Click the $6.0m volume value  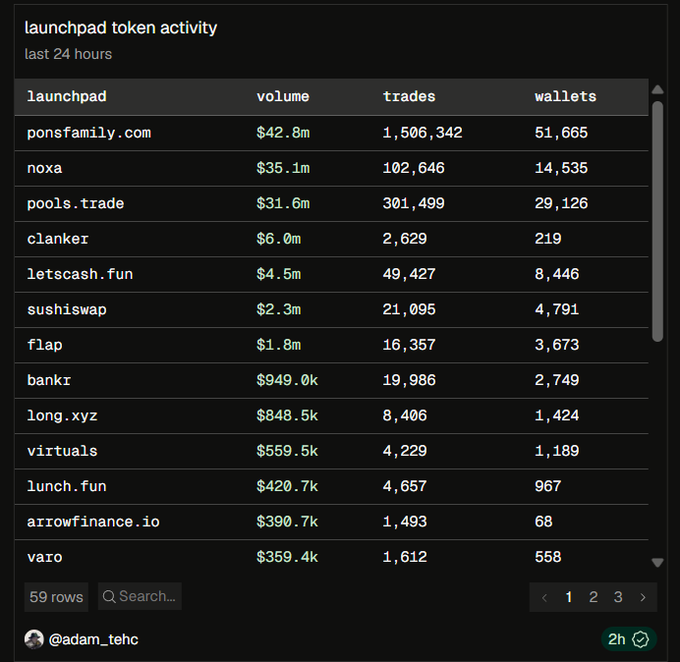click(278, 239)
